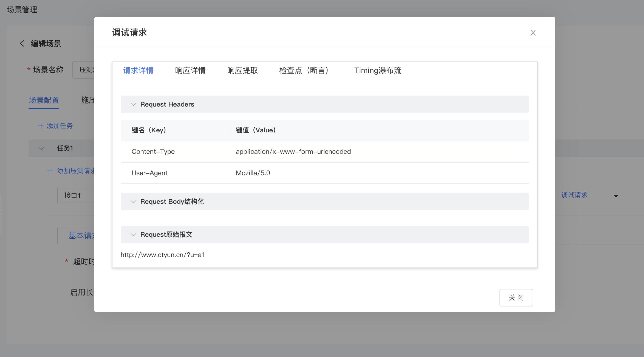Select the 请求详情 tab
Image resolution: width=644 pixels, height=357 pixels.
coord(138,71)
